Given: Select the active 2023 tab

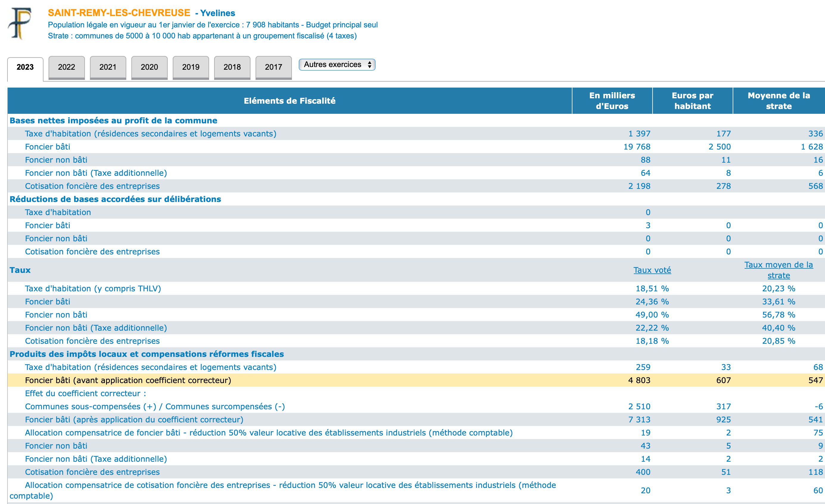Looking at the screenshot, I should [25, 67].
